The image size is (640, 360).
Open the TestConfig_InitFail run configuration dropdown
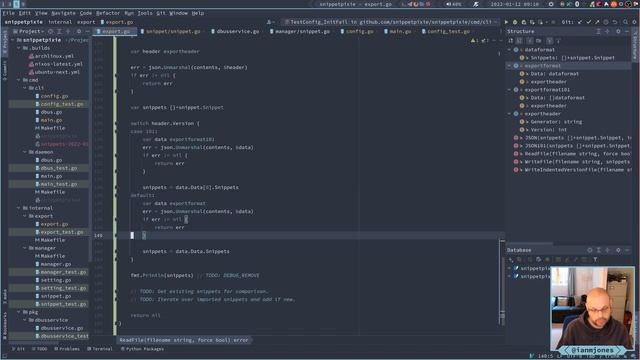(391, 22)
